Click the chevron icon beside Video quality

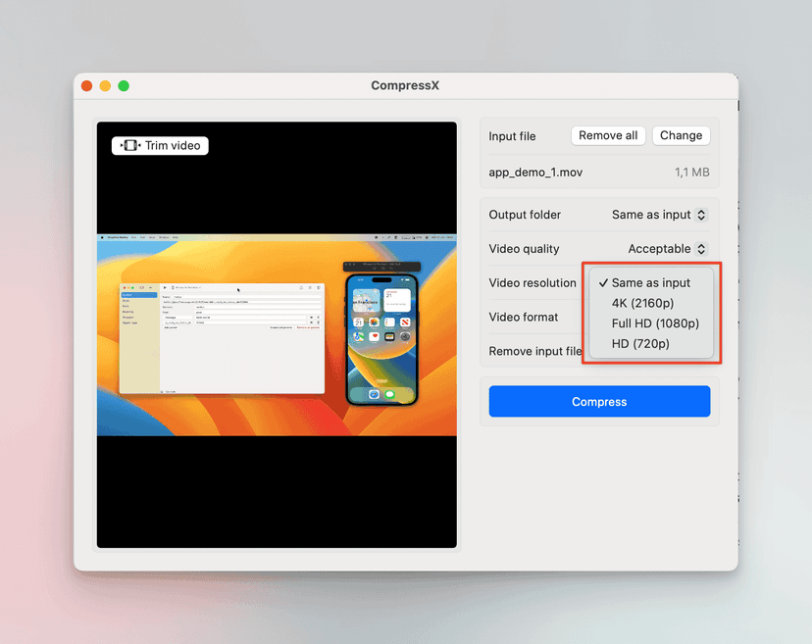(x=700, y=249)
